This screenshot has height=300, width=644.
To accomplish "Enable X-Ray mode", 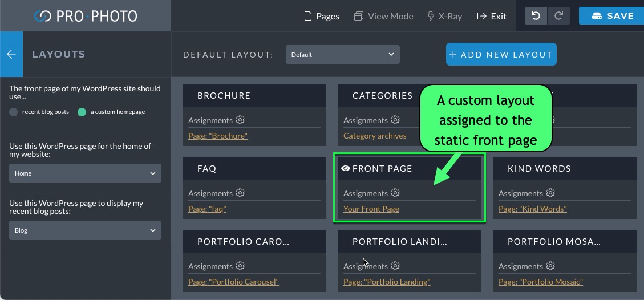I will 445,16.
